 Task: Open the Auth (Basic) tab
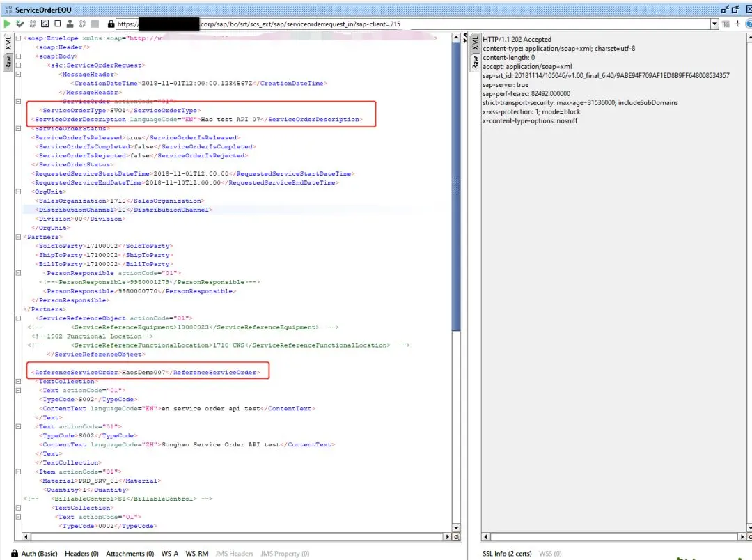point(39,553)
